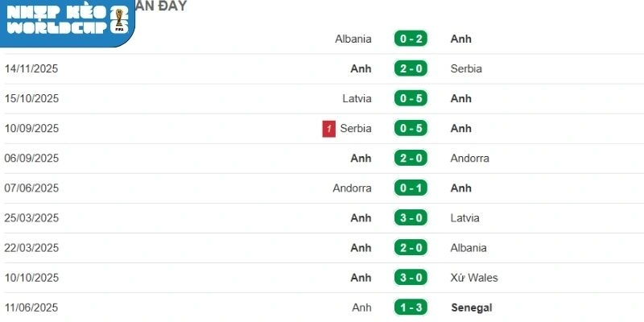The height and width of the screenshot is (322, 644).
Task: Click the Andorra away team on 06/09/2025
Action: [470, 159]
